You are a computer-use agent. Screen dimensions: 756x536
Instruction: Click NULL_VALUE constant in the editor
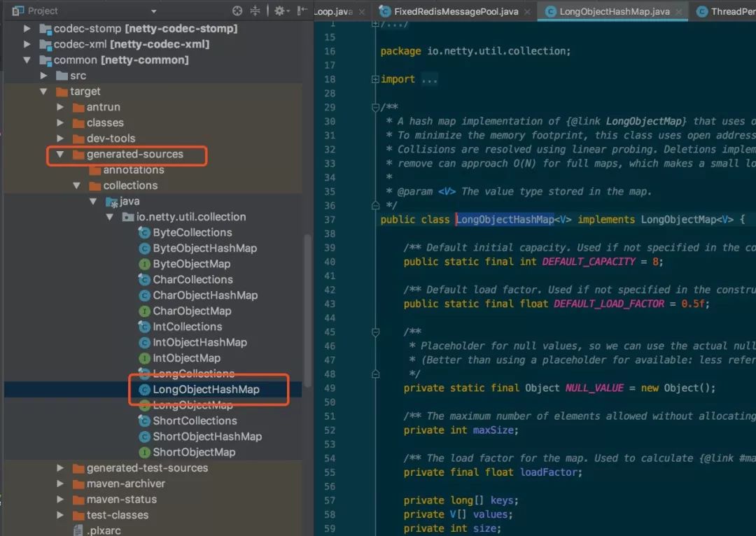pos(594,388)
